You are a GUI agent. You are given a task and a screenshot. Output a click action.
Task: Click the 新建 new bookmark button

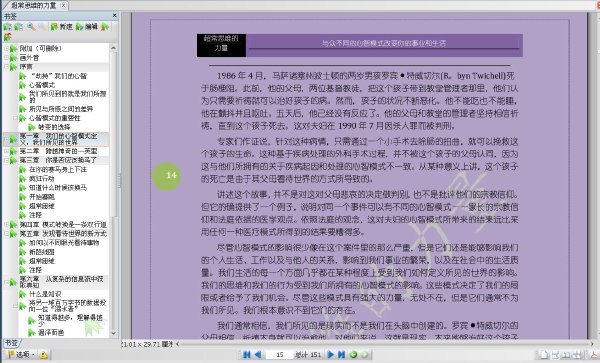coord(62,26)
